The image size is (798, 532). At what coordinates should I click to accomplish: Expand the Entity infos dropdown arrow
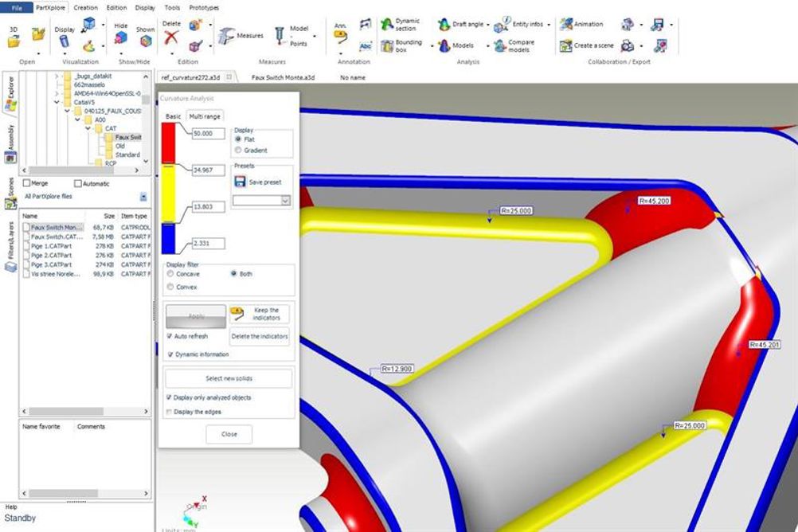coord(549,25)
